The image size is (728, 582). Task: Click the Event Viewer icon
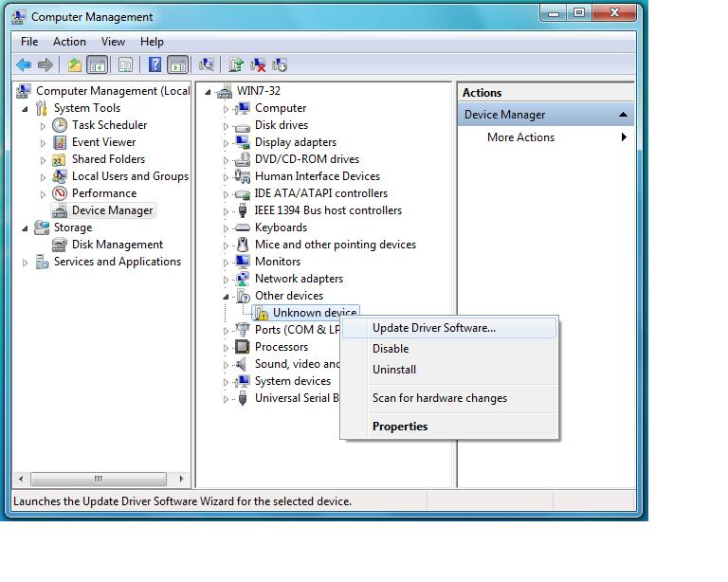tap(60, 142)
